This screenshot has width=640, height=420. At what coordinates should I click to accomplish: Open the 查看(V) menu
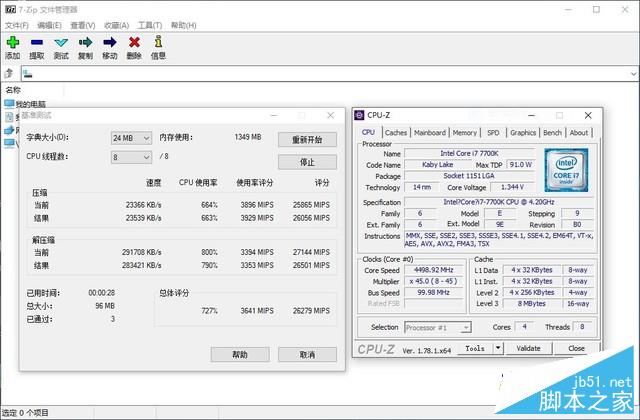tap(83, 25)
